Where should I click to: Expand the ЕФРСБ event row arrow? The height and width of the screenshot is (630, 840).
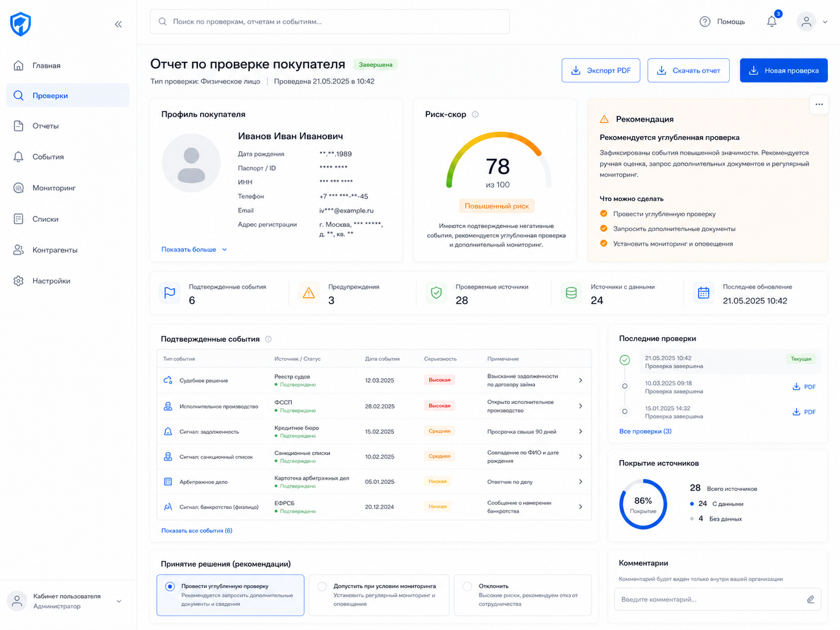coord(580,507)
